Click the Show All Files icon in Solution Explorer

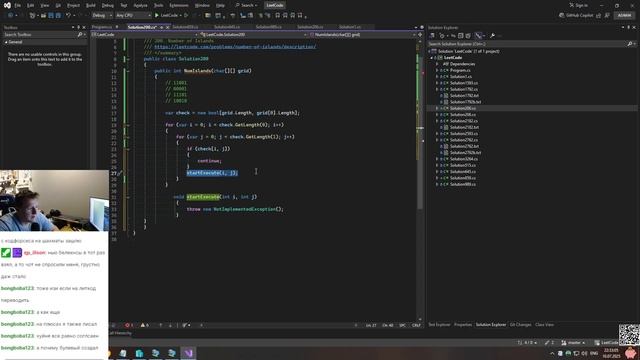click(x=468, y=36)
